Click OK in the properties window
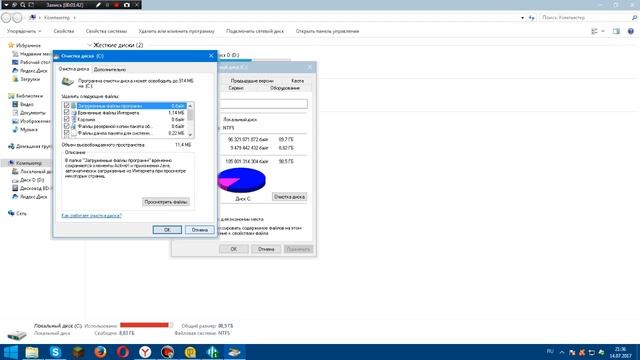 (233, 249)
